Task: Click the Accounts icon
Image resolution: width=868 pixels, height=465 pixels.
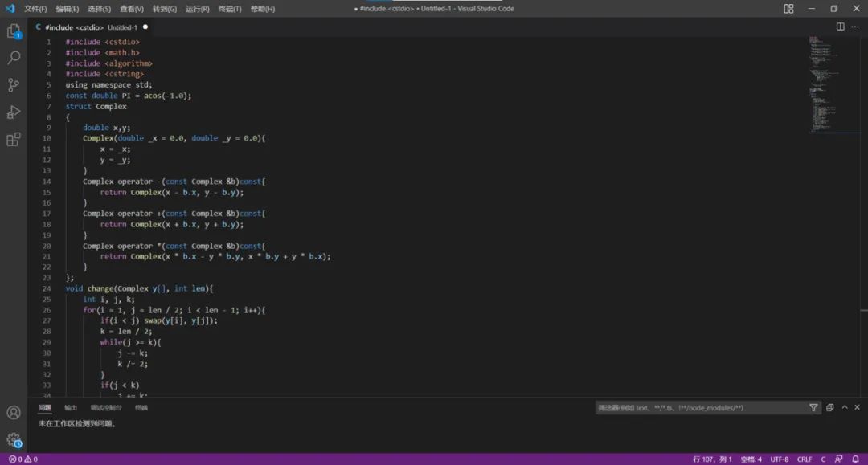Action: [x=14, y=413]
